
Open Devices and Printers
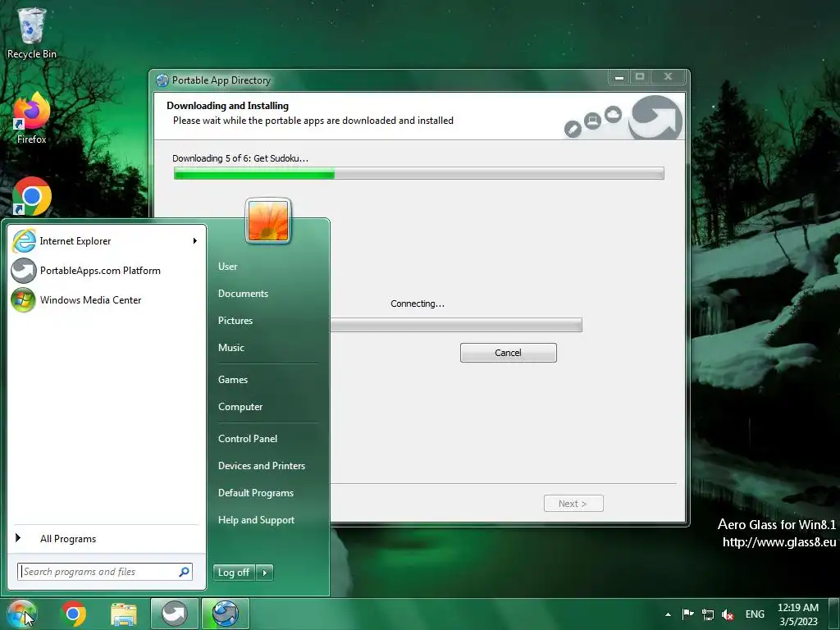[x=262, y=466]
